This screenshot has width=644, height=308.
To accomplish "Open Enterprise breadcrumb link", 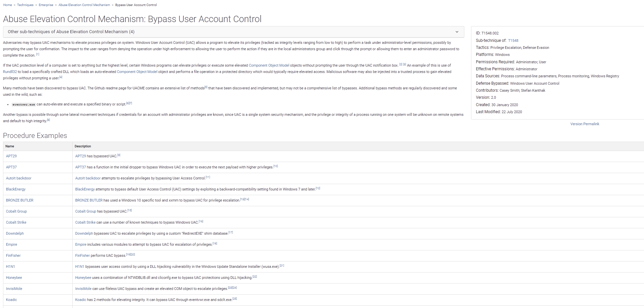I will point(46,5).
